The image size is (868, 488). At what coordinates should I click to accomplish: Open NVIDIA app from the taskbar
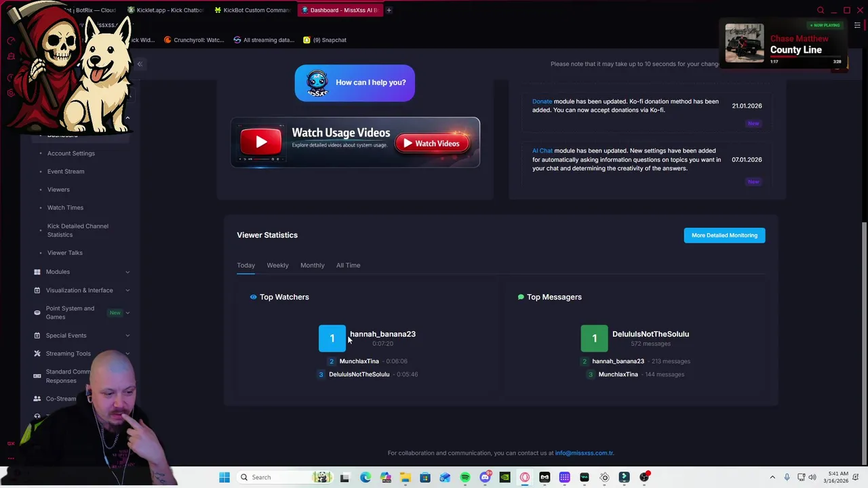505,477
